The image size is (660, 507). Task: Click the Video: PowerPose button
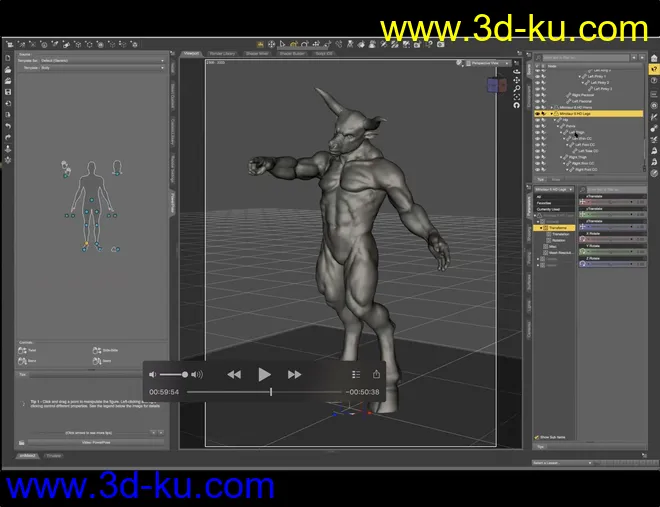[x=94, y=441]
